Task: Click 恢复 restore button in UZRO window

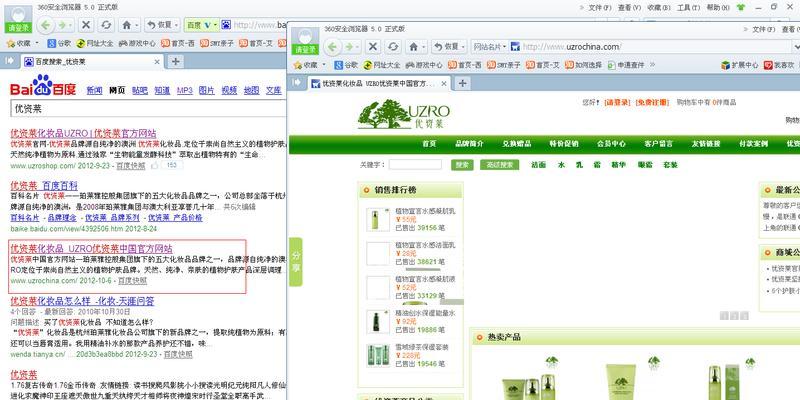Action: point(449,46)
